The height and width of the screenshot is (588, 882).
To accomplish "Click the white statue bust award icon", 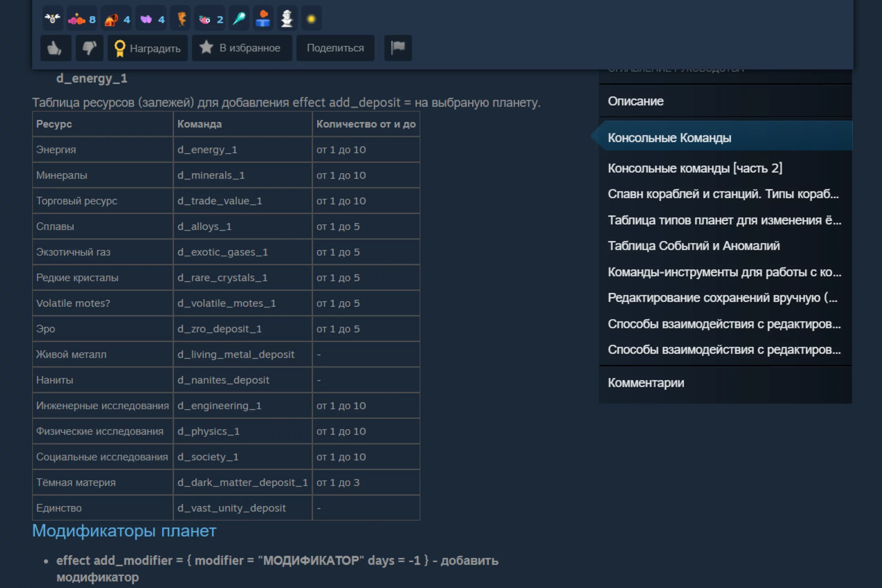I will click(287, 19).
